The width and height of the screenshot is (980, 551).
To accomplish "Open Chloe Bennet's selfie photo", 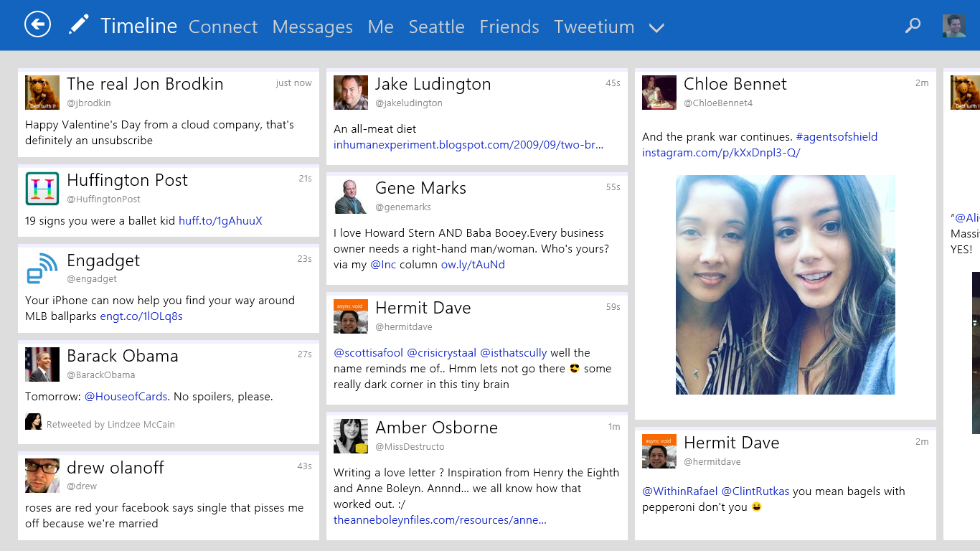I will pyautogui.click(x=785, y=285).
